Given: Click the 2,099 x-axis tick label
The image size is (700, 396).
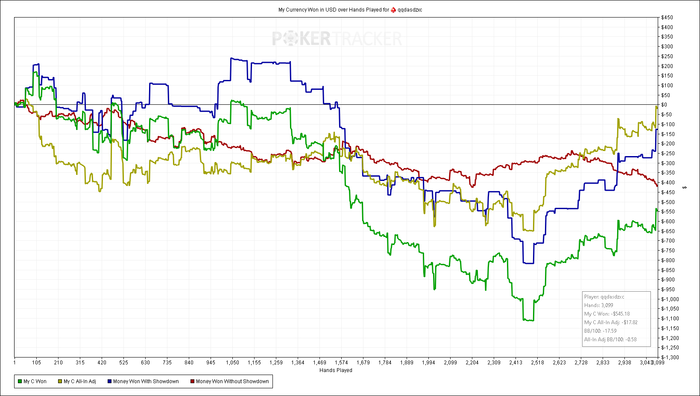Looking at the screenshot, I should 450,363.
